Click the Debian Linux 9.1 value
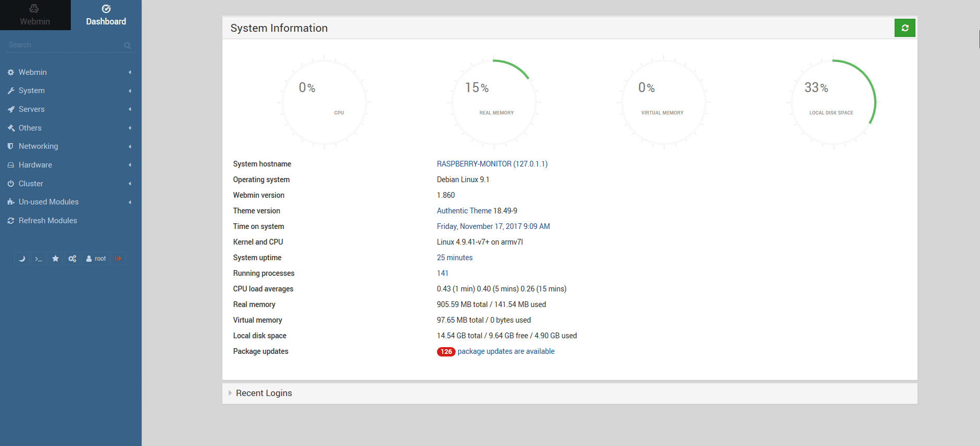 [x=463, y=180]
